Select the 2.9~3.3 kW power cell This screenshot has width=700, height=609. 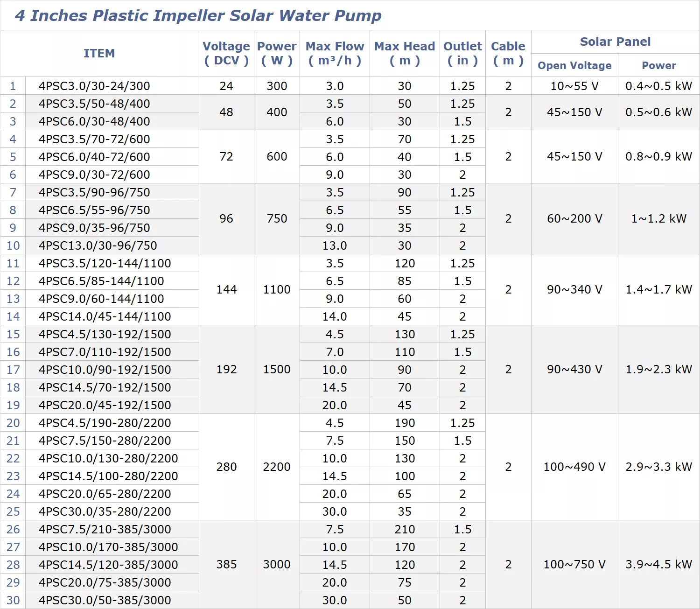tap(659, 467)
